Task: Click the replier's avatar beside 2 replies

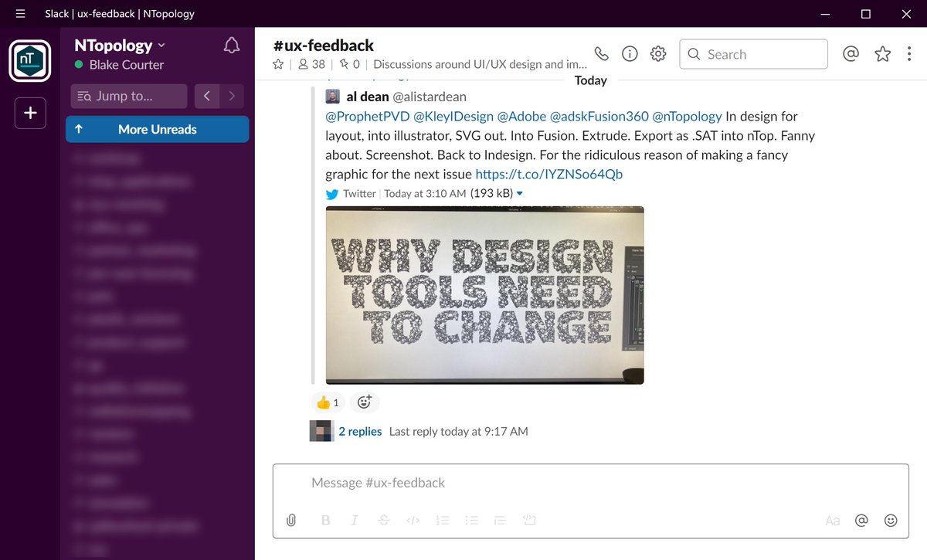Action: click(321, 431)
